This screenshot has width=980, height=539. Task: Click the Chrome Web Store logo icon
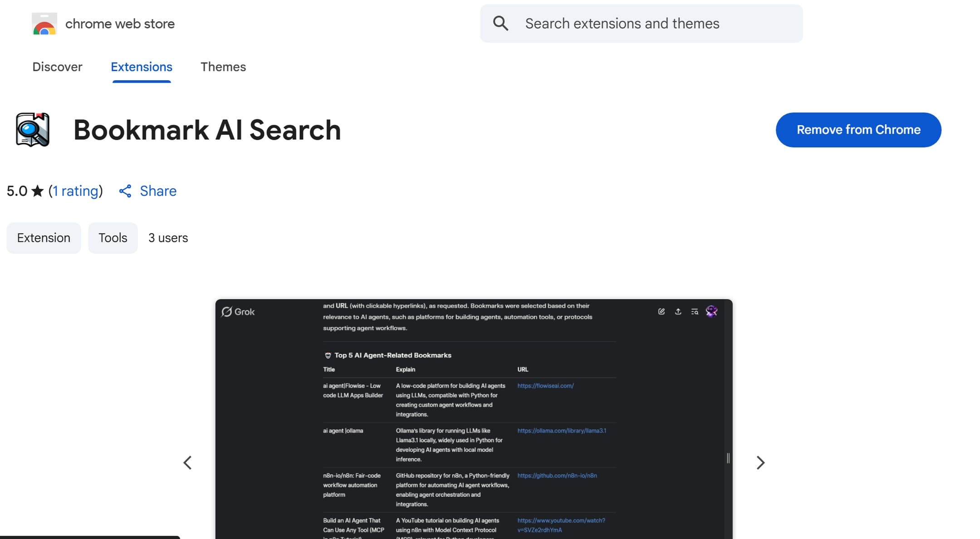click(x=44, y=24)
